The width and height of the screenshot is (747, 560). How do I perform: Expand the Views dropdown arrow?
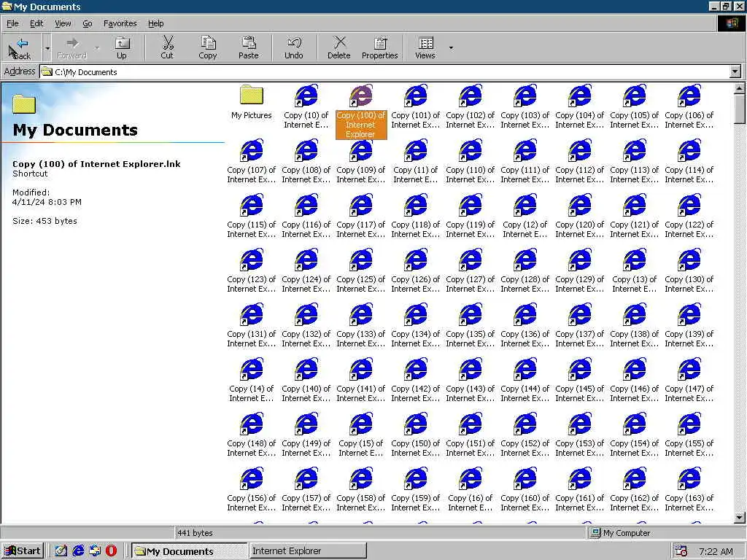tap(451, 47)
